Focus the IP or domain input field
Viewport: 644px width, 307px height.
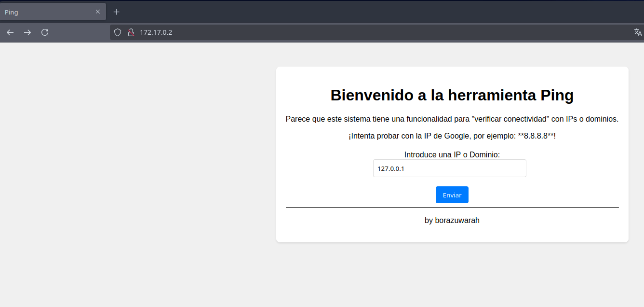pyautogui.click(x=449, y=168)
